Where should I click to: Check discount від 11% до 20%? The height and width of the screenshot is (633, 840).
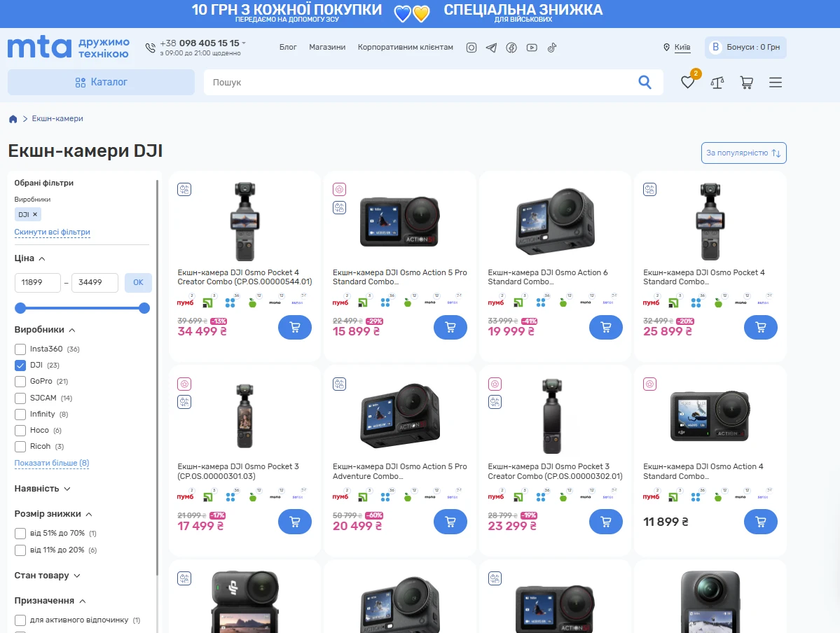[x=20, y=550]
